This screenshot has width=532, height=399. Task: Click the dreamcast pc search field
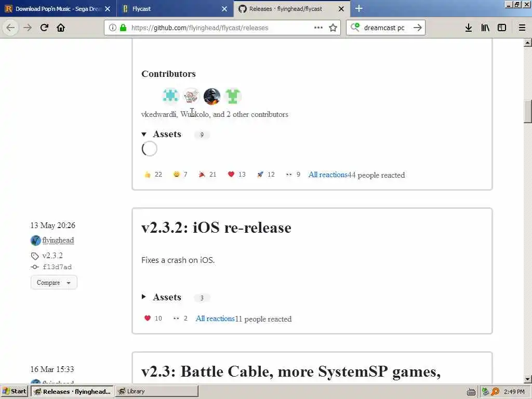[x=386, y=28]
